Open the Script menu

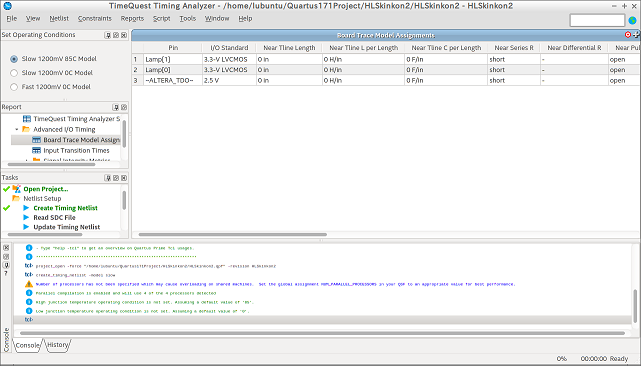[161, 18]
